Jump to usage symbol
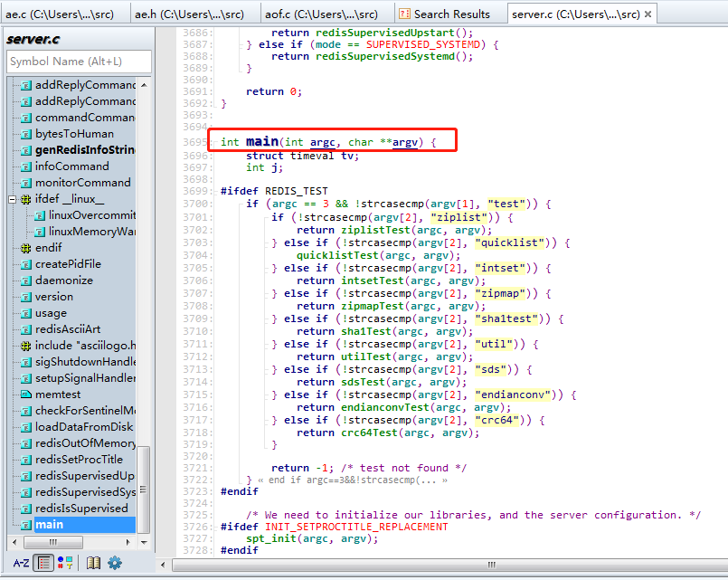Screen dimensions: 728x580 coord(51,313)
